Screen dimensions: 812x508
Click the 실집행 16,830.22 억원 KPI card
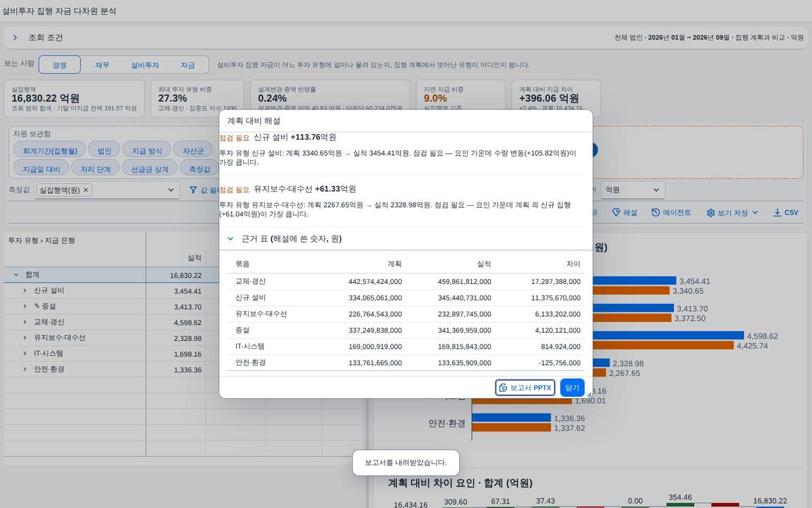click(x=74, y=98)
